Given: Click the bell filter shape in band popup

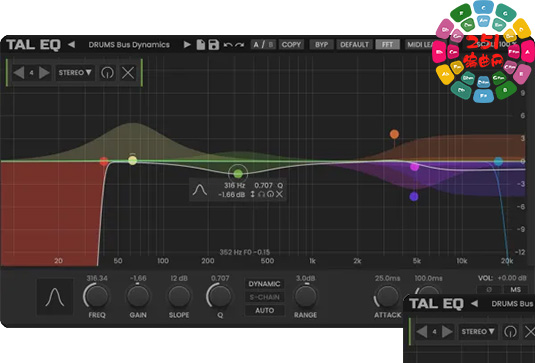Looking at the screenshot, I should (x=200, y=190).
